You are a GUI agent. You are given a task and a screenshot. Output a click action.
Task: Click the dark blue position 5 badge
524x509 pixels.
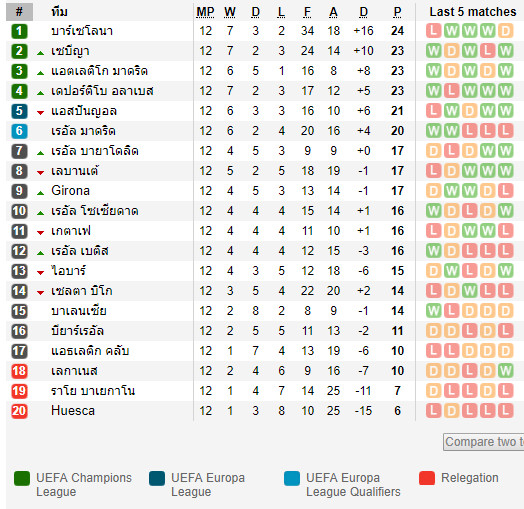(19, 111)
